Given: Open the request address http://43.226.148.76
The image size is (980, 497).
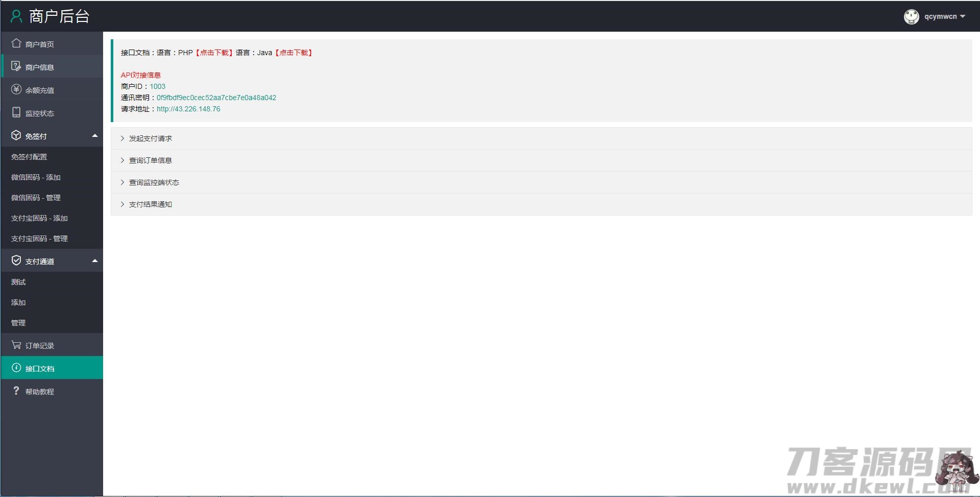Looking at the screenshot, I should tap(188, 109).
